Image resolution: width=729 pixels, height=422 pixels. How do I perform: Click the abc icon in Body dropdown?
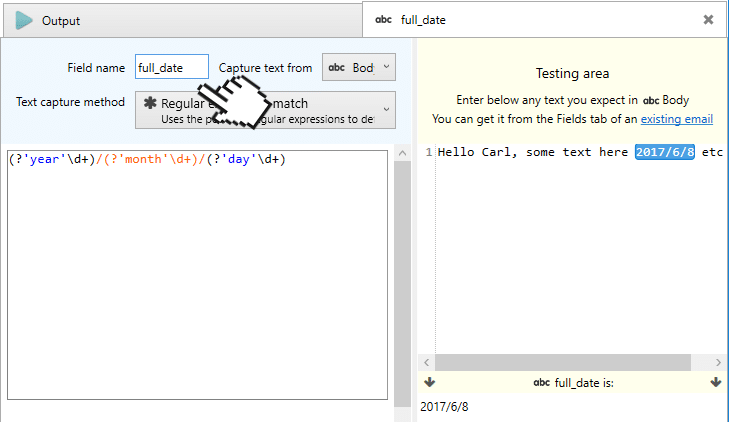337,67
